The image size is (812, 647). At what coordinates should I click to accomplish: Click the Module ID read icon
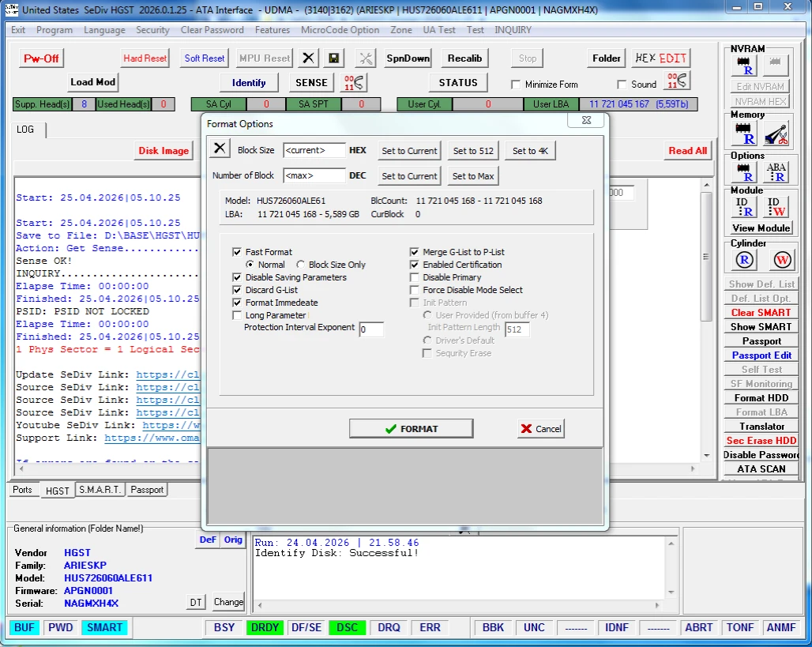pyautogui.click(x=743, y=207)
